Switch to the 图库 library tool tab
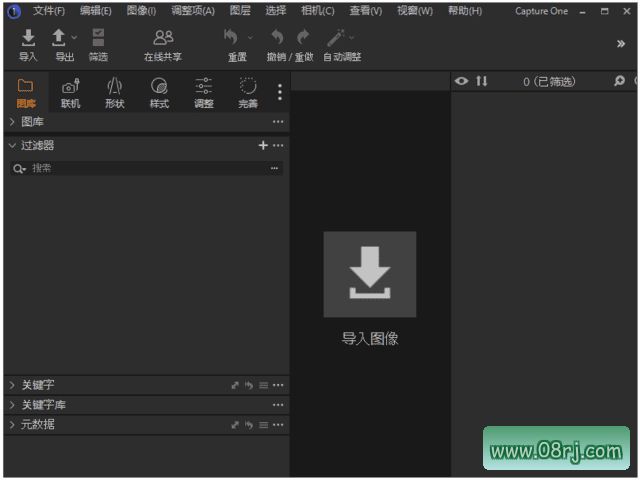 pos(26,93)
